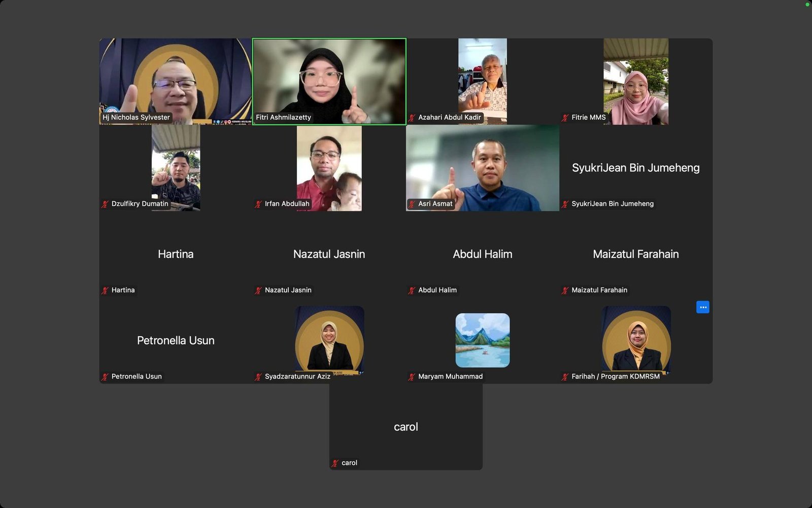Viewport: 812px width, 508px height.
Task: Select Maryam Muhammad's muted microphone icon
Action: click(412, 377)
